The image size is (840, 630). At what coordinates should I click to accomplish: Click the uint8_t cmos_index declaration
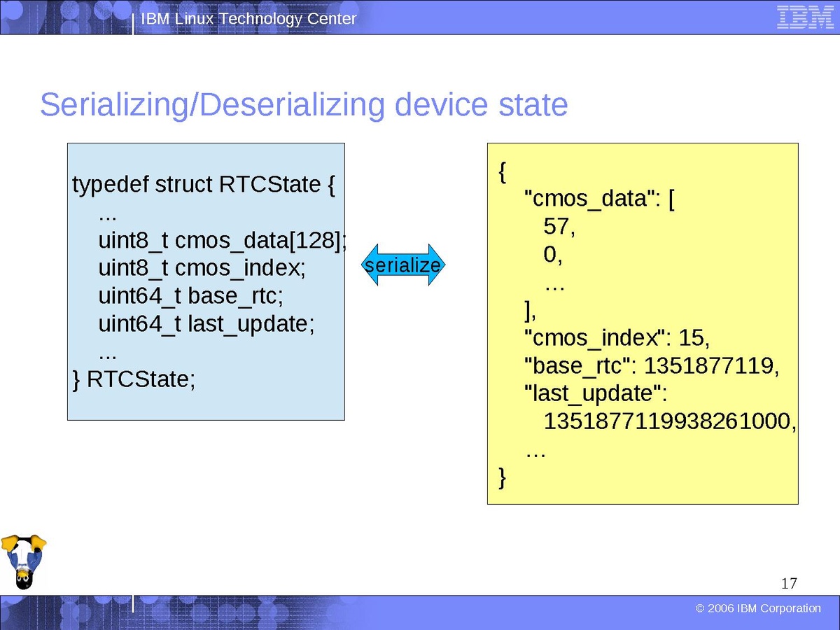pyautogui.click(x=202, y=269)
